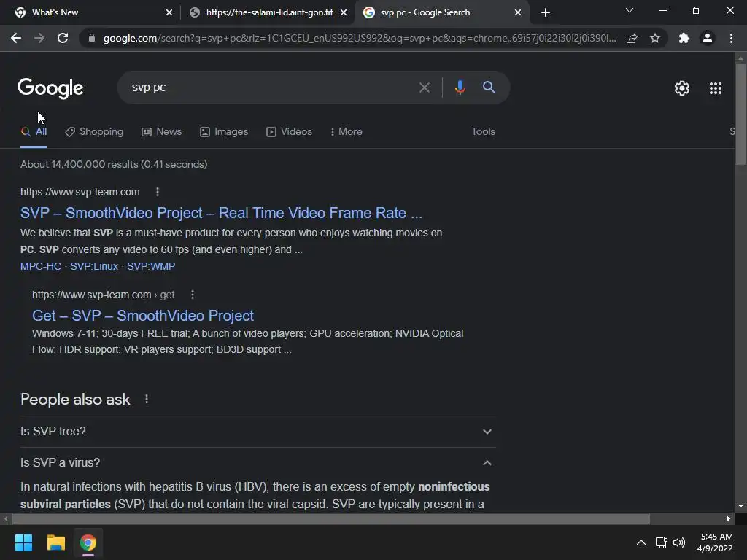
Task: Click the scroll down arrow
Action: pyautogui.click(x=740, y=506)
